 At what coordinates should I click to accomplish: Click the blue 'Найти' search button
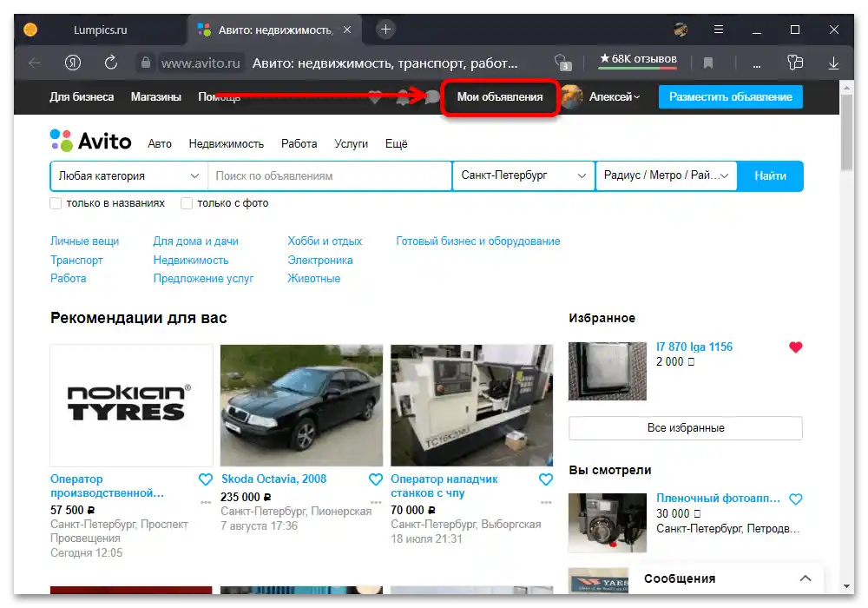coord(770,176)
